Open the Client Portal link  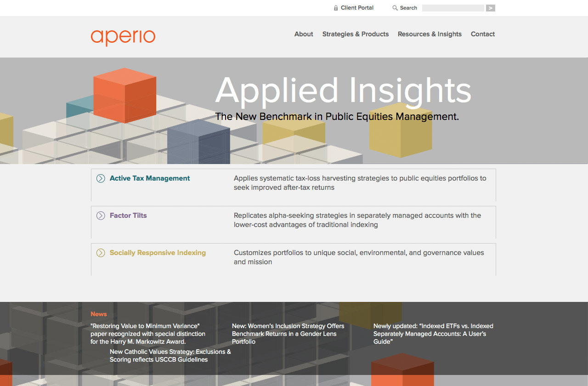(357, 8)
